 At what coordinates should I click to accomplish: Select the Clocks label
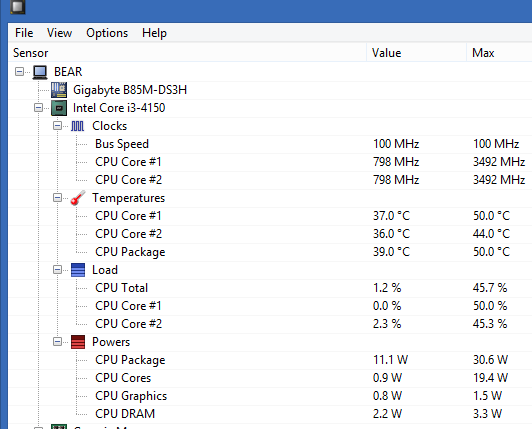point(110,126)
